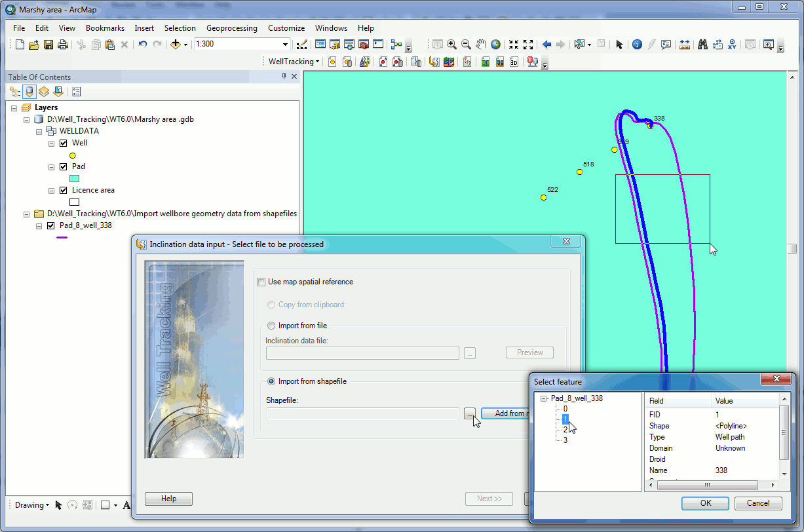Click Cancel in Select feature dialog
This screenshot has width=804, height=532.
pyautogui.click(x=758, y=503)
